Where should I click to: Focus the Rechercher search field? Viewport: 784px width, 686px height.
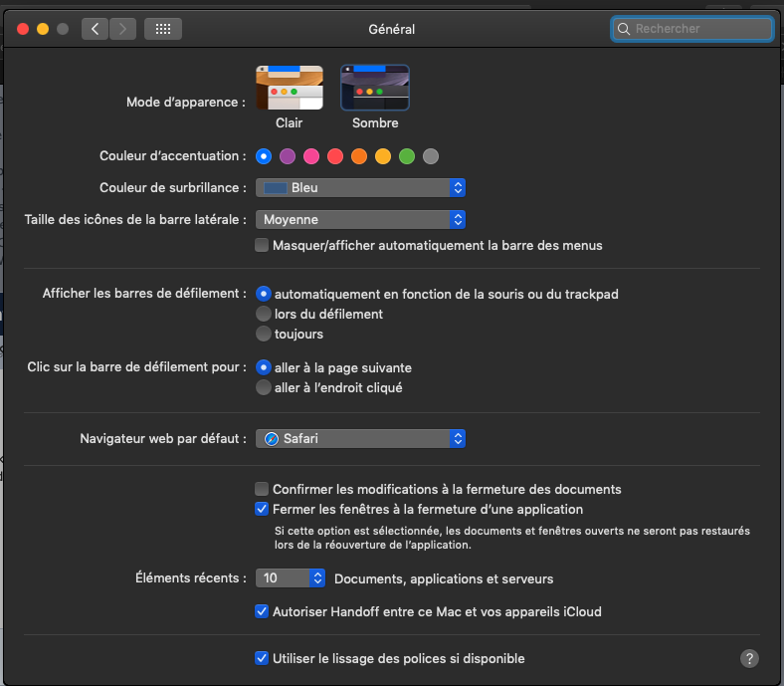692,29
